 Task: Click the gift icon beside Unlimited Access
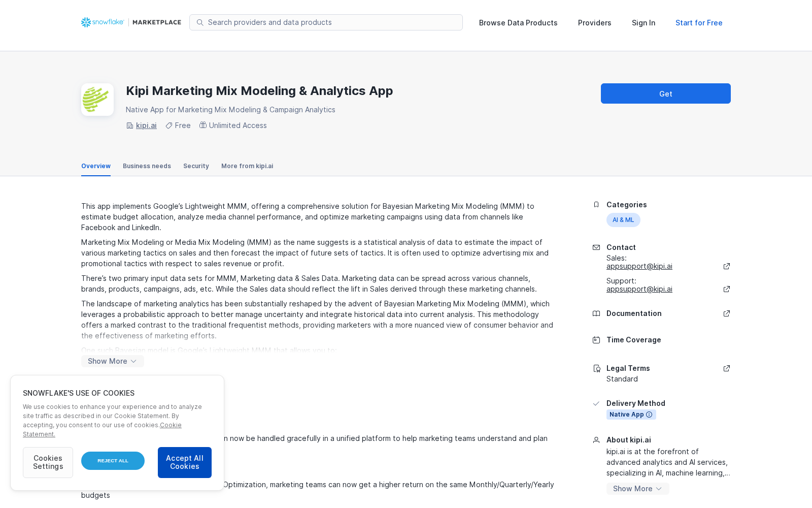(203, 125)
